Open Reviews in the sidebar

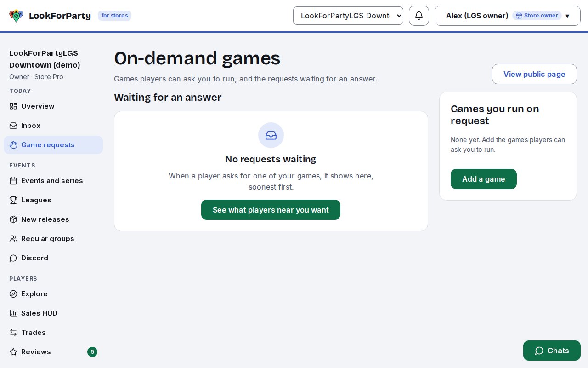[x=53, y=352]
